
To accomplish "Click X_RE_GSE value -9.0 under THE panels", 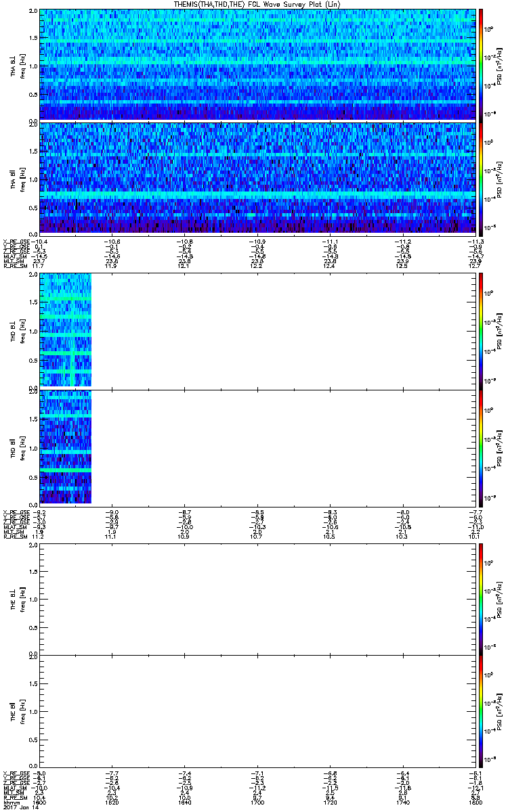I will (40, 773).
